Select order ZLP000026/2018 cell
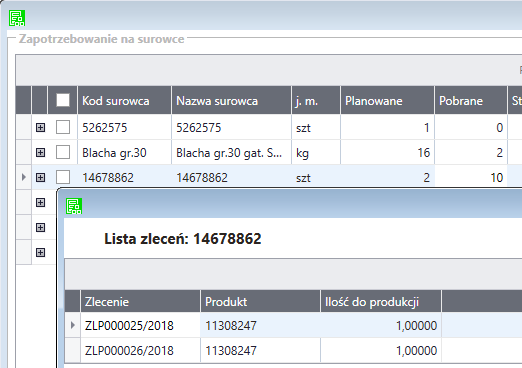522x368 pixels. [x=140, y=350]
